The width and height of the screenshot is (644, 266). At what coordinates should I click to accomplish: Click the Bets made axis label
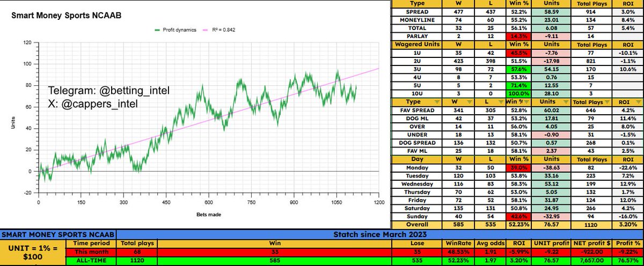(x=208, y=214)
